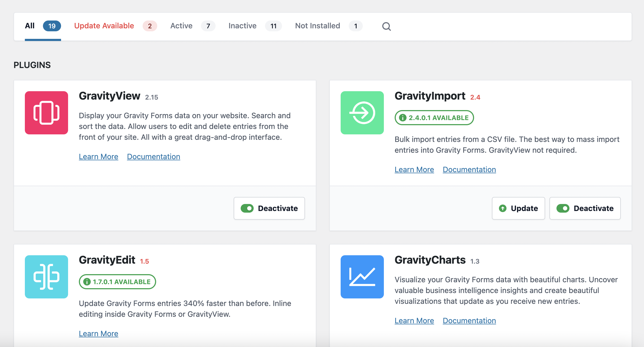Screen dimensions: 644x347
Task: Click the GravityView pink plugin icon
Action: pyautogui.click(x=46, y=113)
